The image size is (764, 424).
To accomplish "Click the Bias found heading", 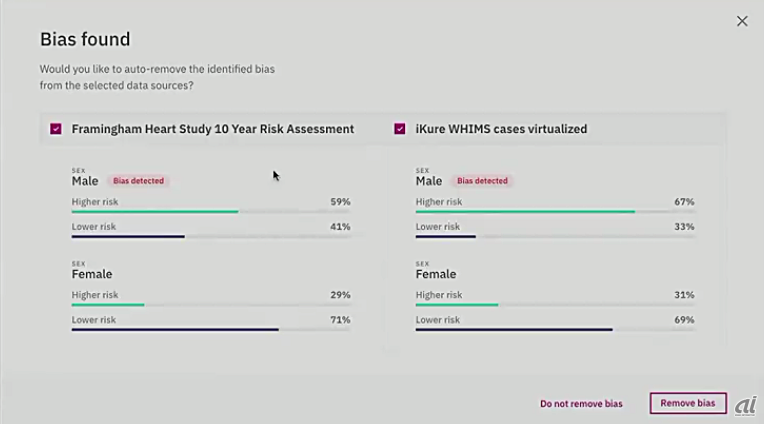I will [x=85, y=40].
